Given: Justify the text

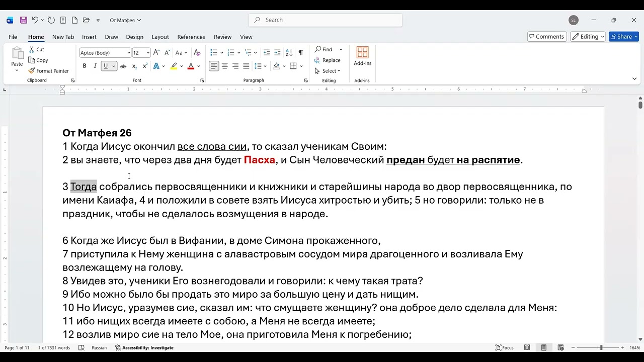Looking at the screenshot, I should (246, 66).
